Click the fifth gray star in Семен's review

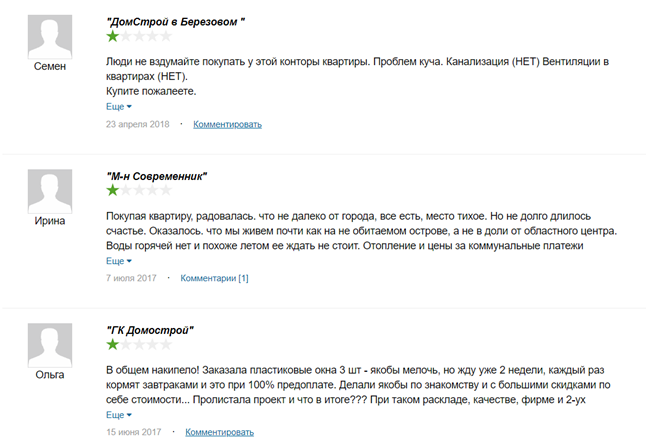click(x=166, y=36)
